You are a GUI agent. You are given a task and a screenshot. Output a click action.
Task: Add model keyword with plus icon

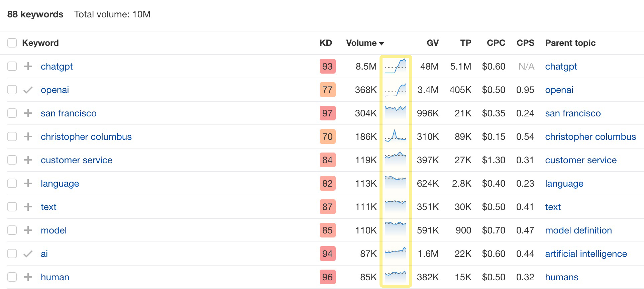(x=28, y=230)
